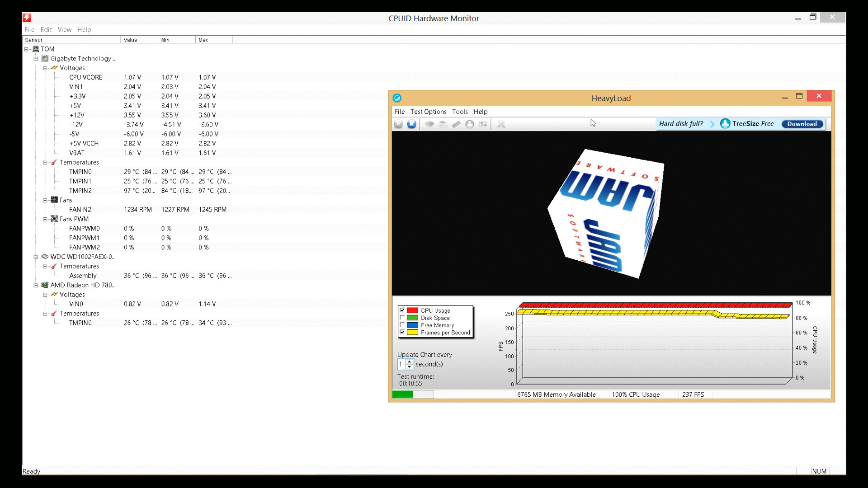Click the blue stop test button
This screenshot has width=868, height=488.
[411, 124]
